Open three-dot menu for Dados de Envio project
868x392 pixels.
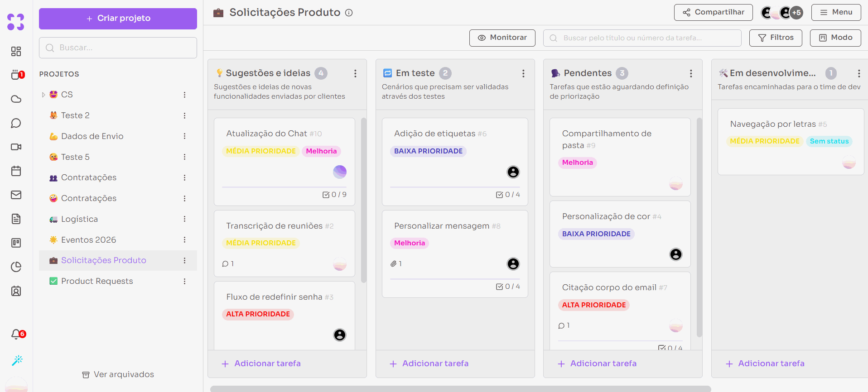pos(184,136)
